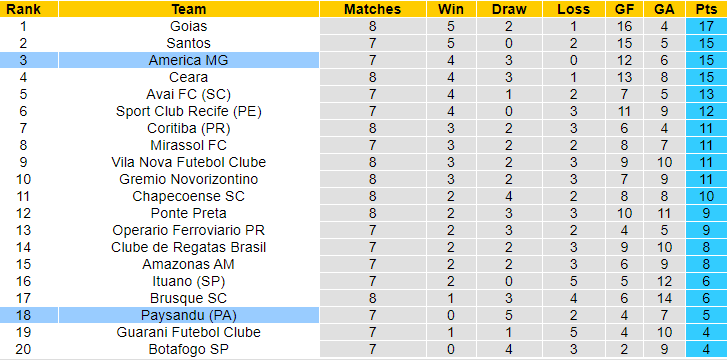Select the Matches column header
The image size is (727, 360).
pos(372,9)
